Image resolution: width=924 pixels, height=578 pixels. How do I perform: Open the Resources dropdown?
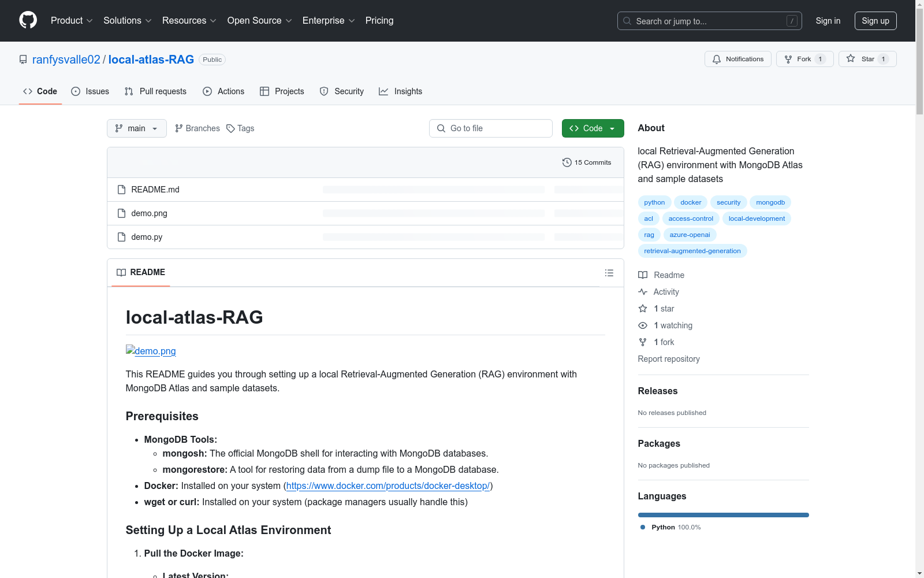[x=189, y=21]
